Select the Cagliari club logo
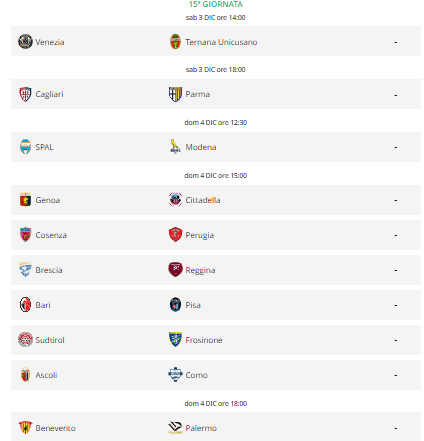Screen dimensions: 424x441 pos(25,94)
